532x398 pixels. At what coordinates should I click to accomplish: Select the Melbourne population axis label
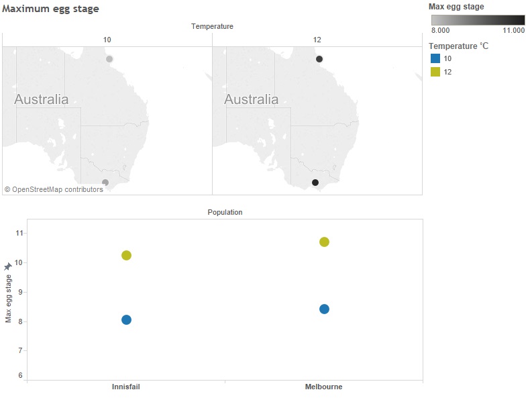coord(323,387)
